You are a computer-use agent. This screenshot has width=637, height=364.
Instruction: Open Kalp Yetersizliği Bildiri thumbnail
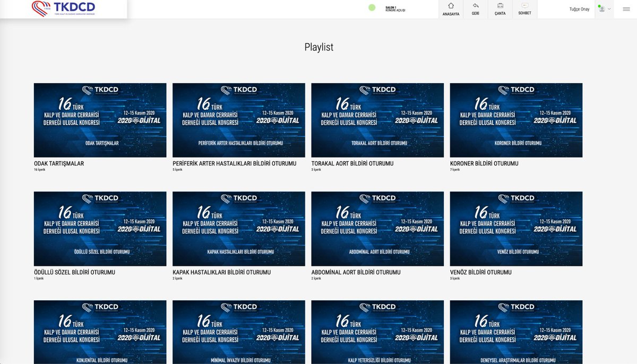coord(377,332)
